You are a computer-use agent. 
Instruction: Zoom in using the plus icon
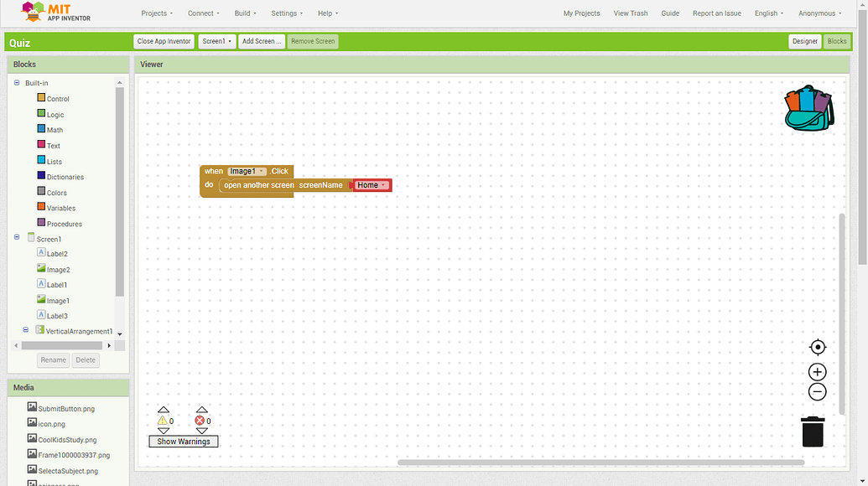tap(817, 370)
